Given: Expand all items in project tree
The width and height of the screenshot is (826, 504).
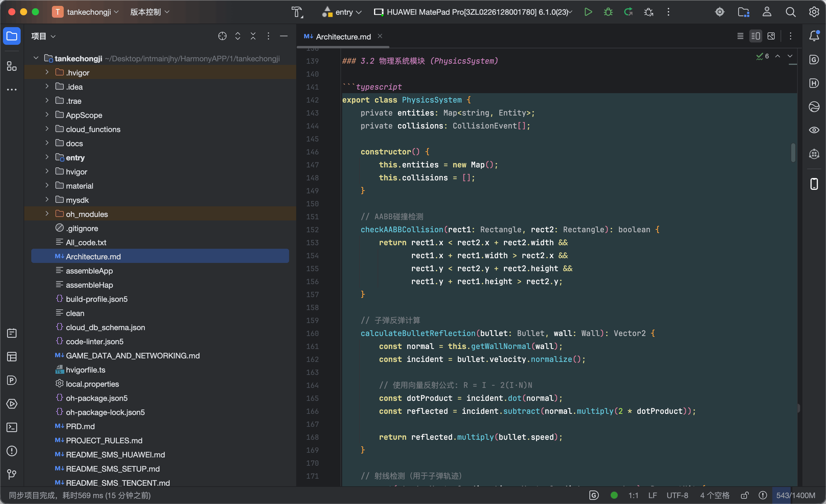Looking at the screenshot, I should pos(238,36).
